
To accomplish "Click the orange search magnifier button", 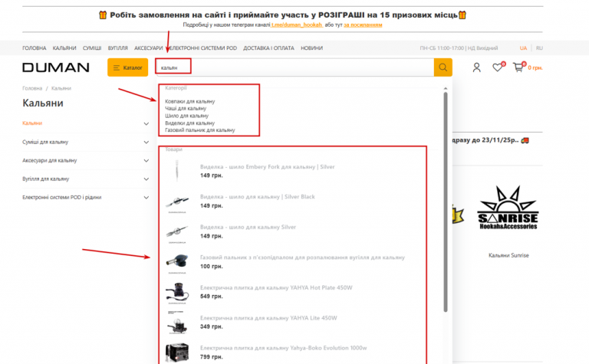I will click(443, 67).
